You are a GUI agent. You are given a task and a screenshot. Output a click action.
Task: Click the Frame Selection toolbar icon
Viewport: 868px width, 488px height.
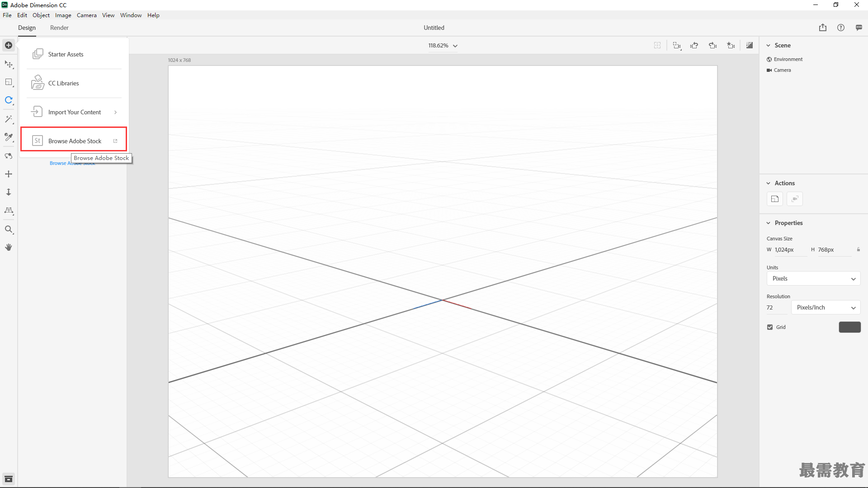(x=677, y=45)
